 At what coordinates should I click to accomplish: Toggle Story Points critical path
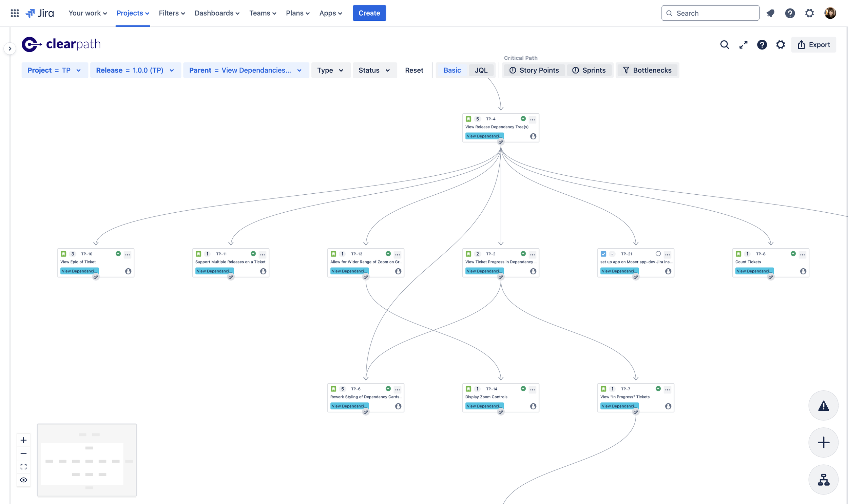(534, 70)
